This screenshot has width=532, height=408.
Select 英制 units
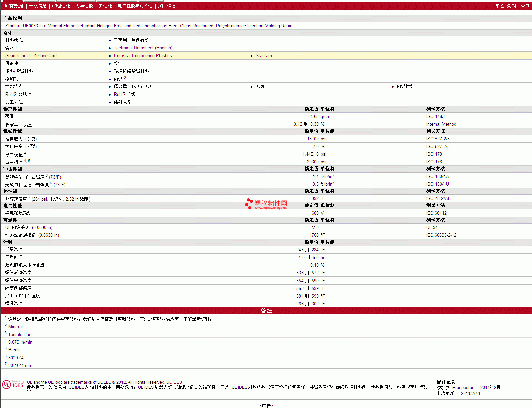(x=511, y=6)
